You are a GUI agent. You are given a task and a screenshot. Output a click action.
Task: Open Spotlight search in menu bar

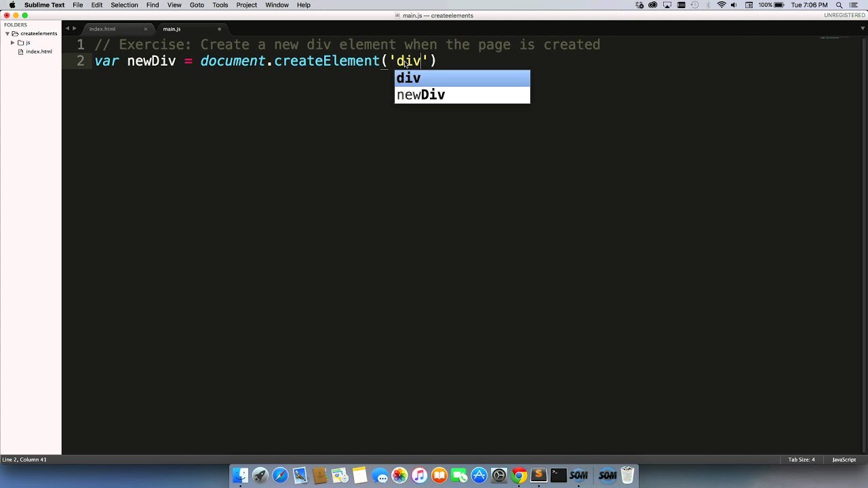(x=840, y=5)
